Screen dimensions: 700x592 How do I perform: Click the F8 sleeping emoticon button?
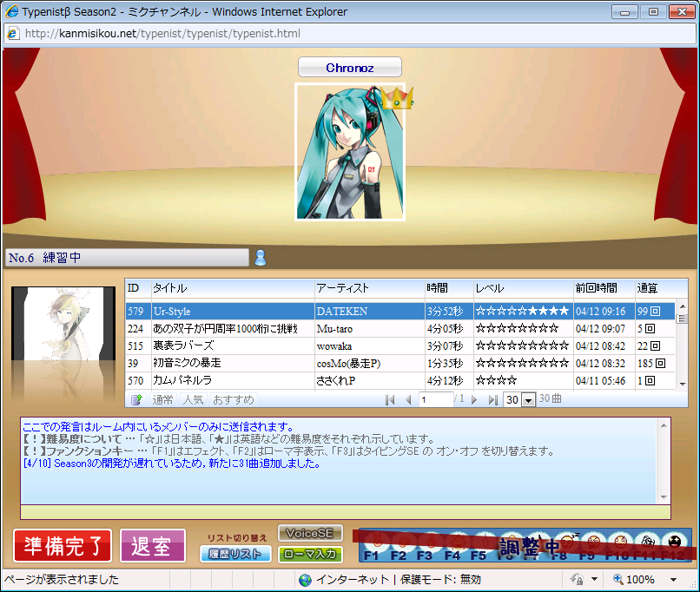point(565,546)
